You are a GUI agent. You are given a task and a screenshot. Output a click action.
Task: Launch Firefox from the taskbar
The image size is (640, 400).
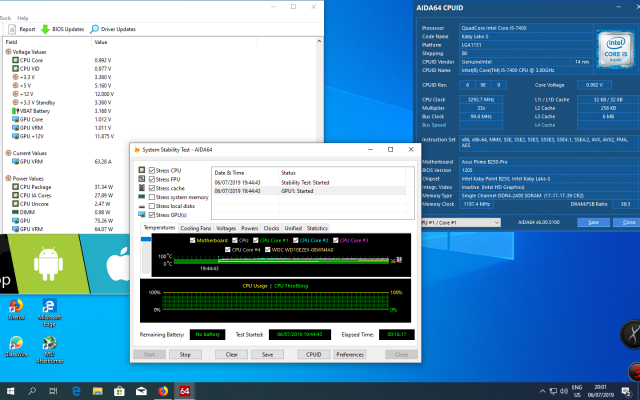(x=163, y=391)
